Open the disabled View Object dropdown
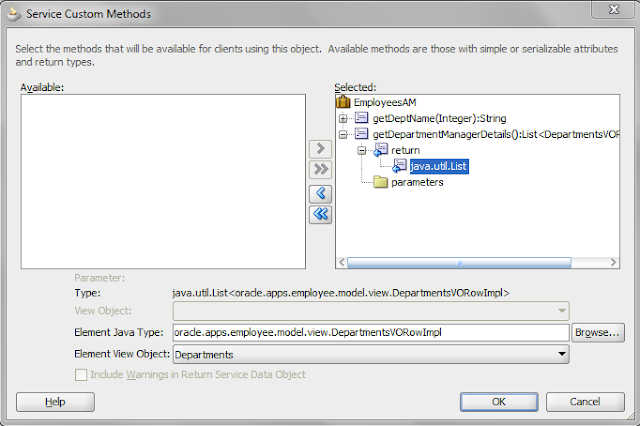 [562, 311]
